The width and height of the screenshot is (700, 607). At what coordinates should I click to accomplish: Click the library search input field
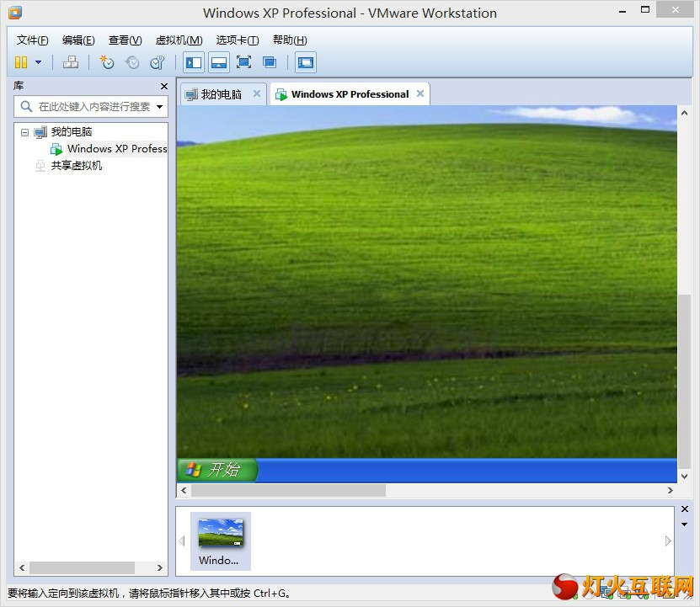click(94, 107)
